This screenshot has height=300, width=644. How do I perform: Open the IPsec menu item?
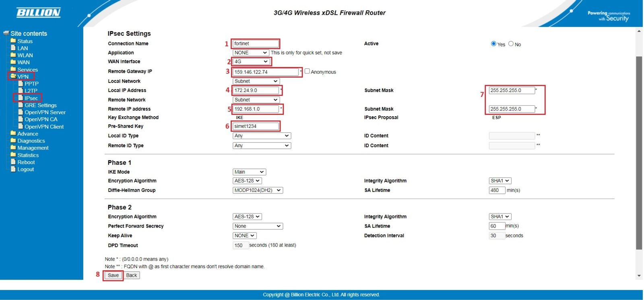pyautogui.click(x=31, y=98)
